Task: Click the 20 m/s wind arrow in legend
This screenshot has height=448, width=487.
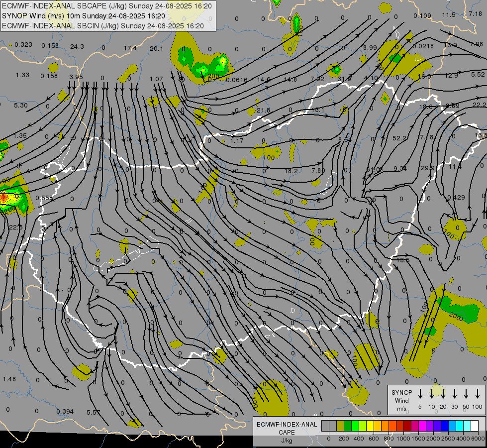Action: tap(443, 394)
